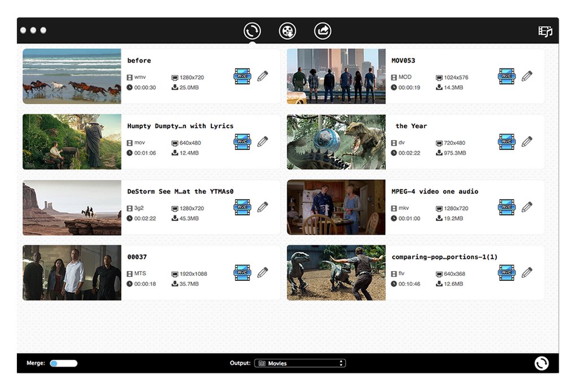Click the title 'MPEG-4 video one audio'

point(435,192)
